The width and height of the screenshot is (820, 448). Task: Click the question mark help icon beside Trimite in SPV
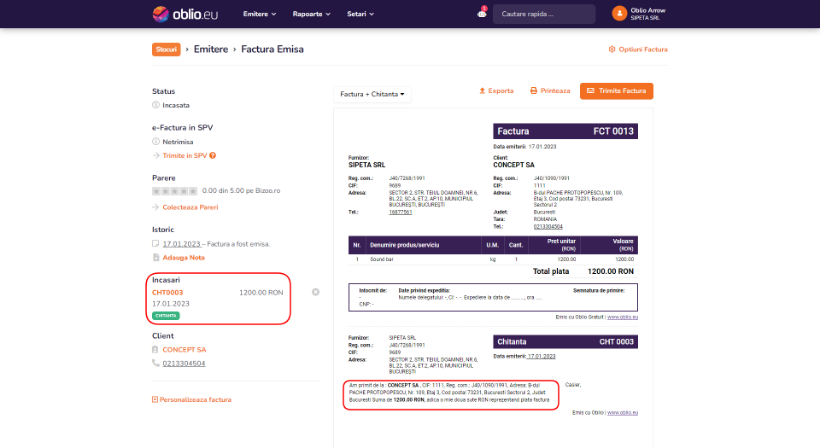pyautogui.click(x=212, y=155)
